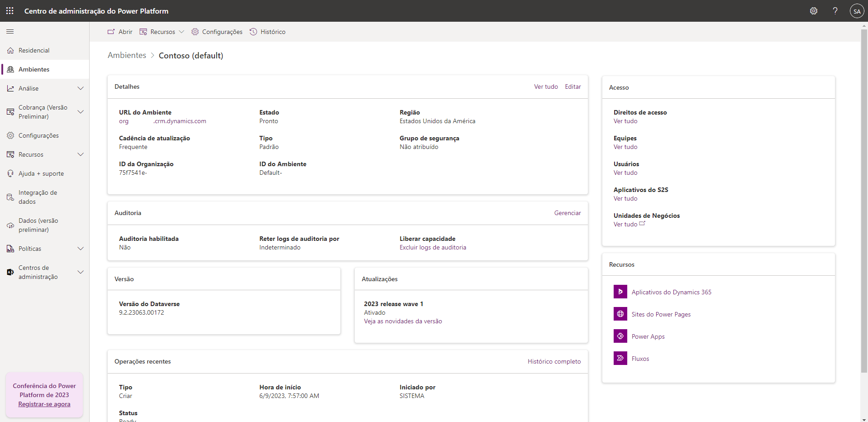Expand the Análise sidebar section

81,88
